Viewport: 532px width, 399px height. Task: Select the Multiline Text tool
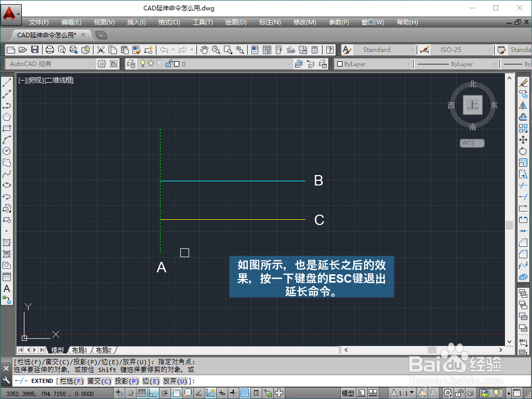pos(6,288)
